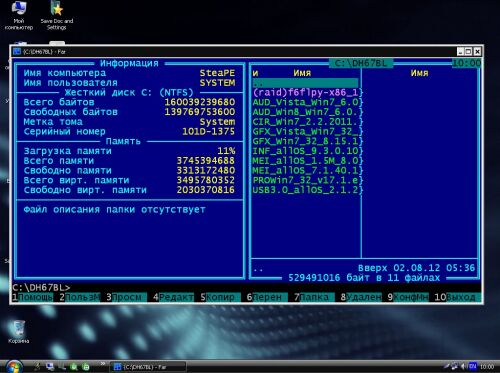The height and width of the screenshot is (373, 500).
Task: Select folder (raid)f6flpy-x86_1
Action: tap(305, 92)
